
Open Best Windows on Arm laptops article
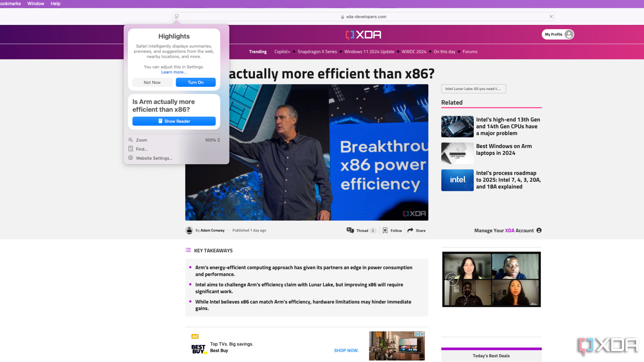coord(504,149)
